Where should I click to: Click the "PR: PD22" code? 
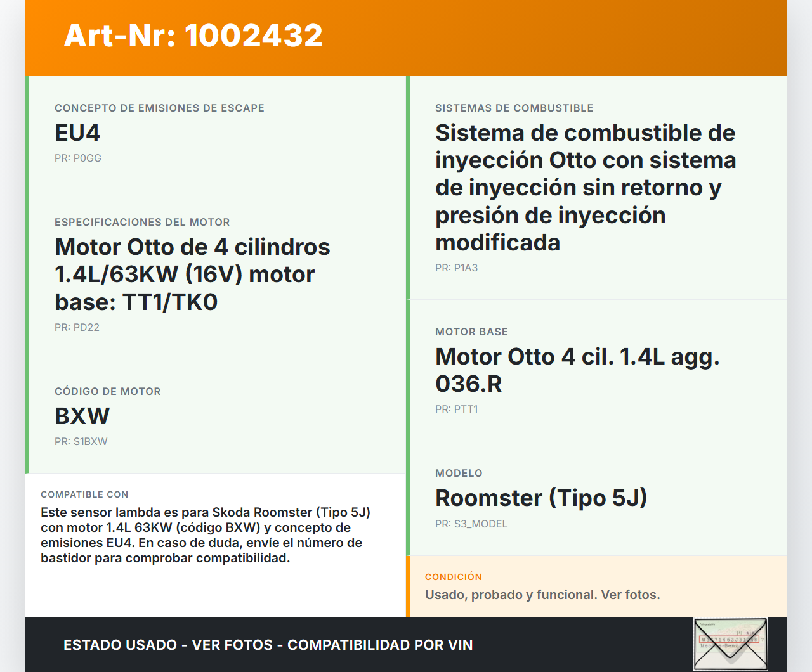[x=77, y=327]
